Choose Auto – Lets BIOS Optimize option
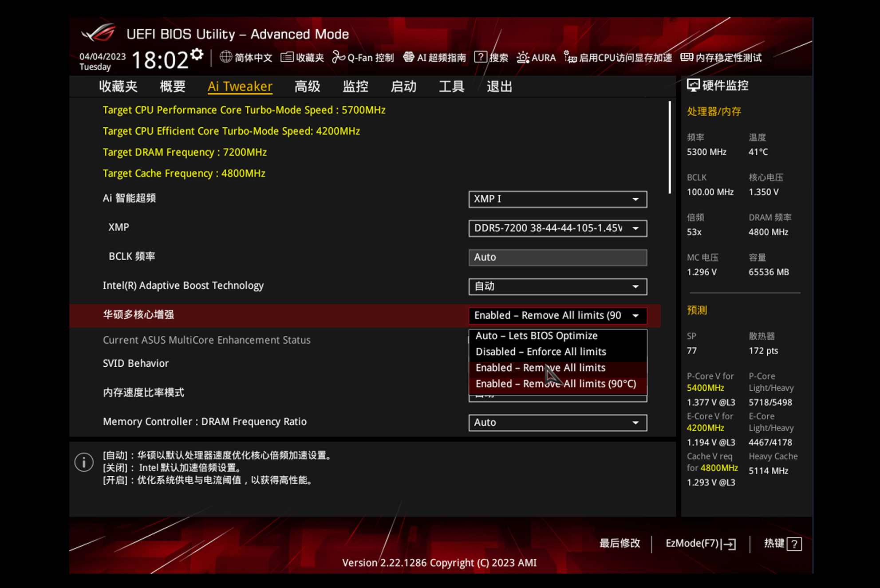880x588 pixels. 536,336
